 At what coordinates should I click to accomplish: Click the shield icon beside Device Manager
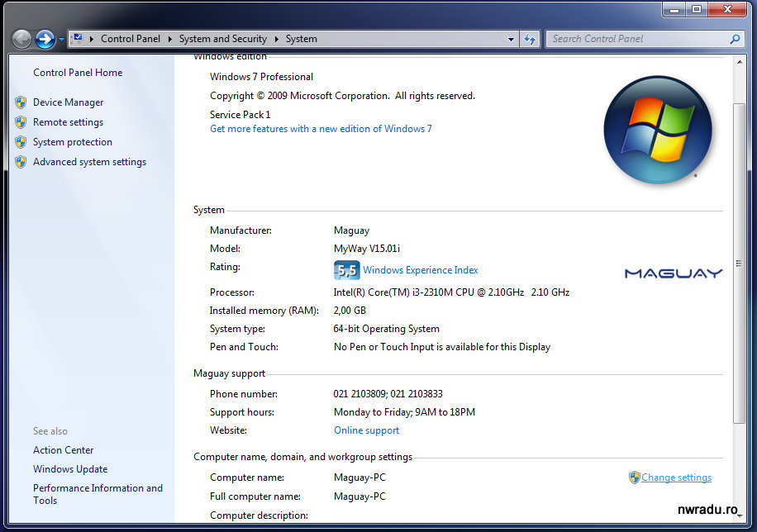tap(21, 102)
